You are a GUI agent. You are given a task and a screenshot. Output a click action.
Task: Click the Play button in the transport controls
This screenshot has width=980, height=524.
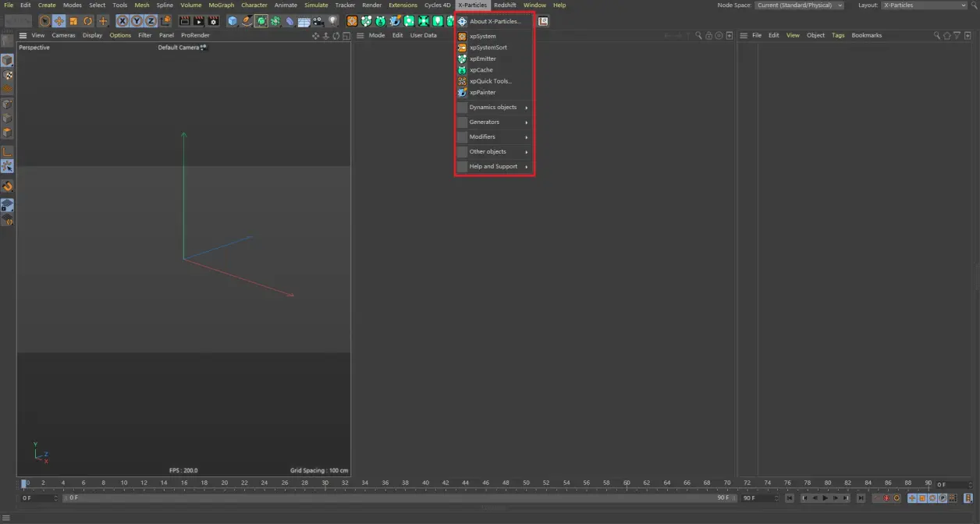click(826, 497)
